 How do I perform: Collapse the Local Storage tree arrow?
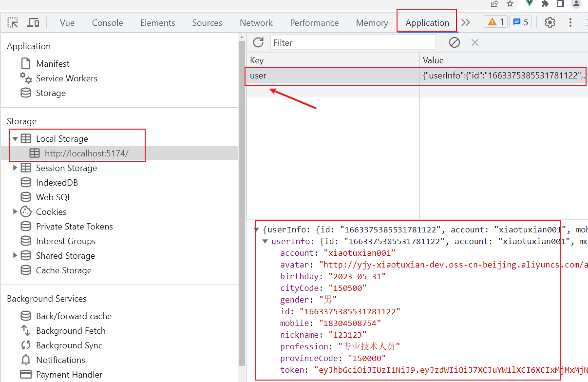click(15, 139)
